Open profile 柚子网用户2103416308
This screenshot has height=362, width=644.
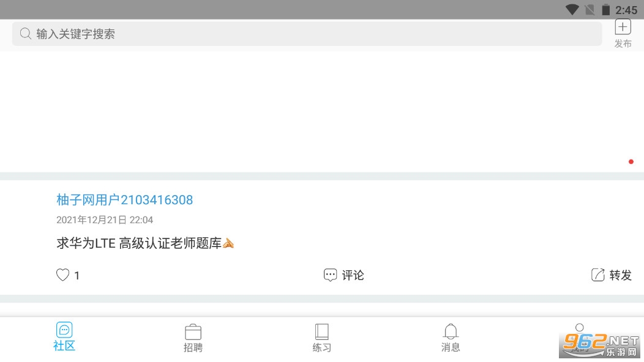[x=124, y=200]
